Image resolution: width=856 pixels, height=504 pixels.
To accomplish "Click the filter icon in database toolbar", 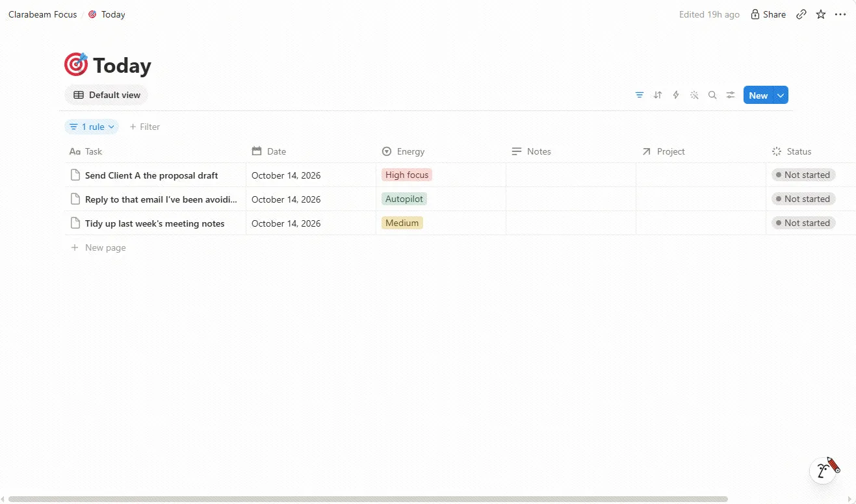I will 640,95.
